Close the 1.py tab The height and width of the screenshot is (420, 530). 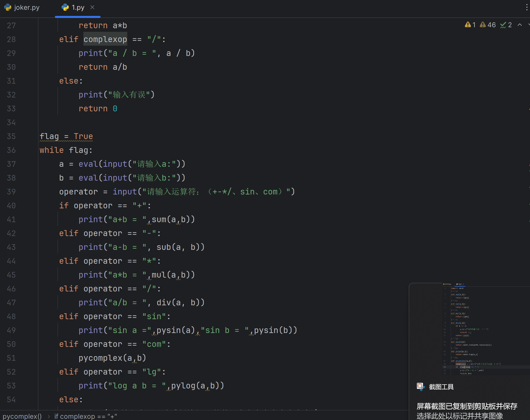[x=93, y=7]
